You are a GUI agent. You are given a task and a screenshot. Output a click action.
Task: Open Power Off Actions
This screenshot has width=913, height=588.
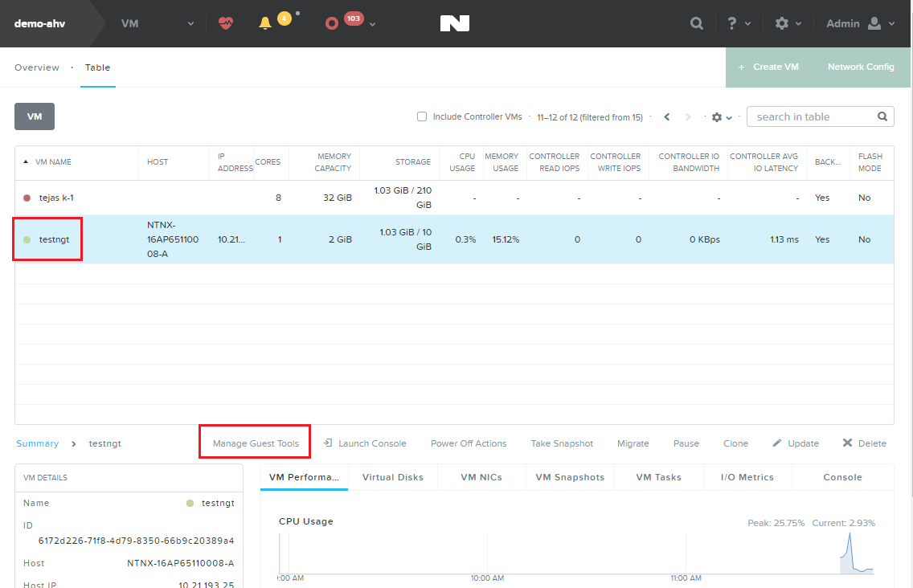coord(469,443)
